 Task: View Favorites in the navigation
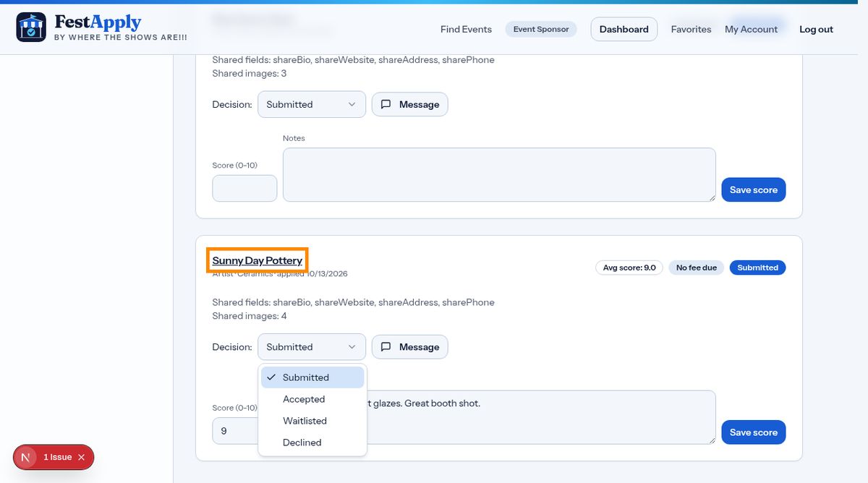click(691, 29)
